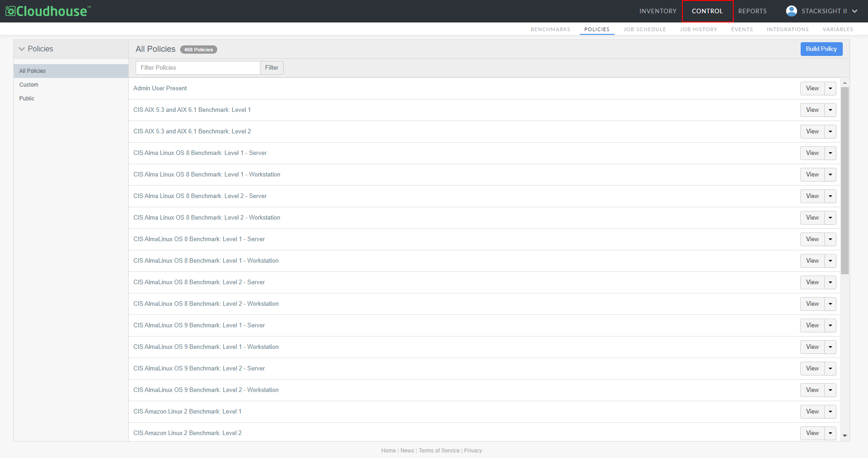View Amazon Linux 2 Benchmark Level 2

(812, 433)
